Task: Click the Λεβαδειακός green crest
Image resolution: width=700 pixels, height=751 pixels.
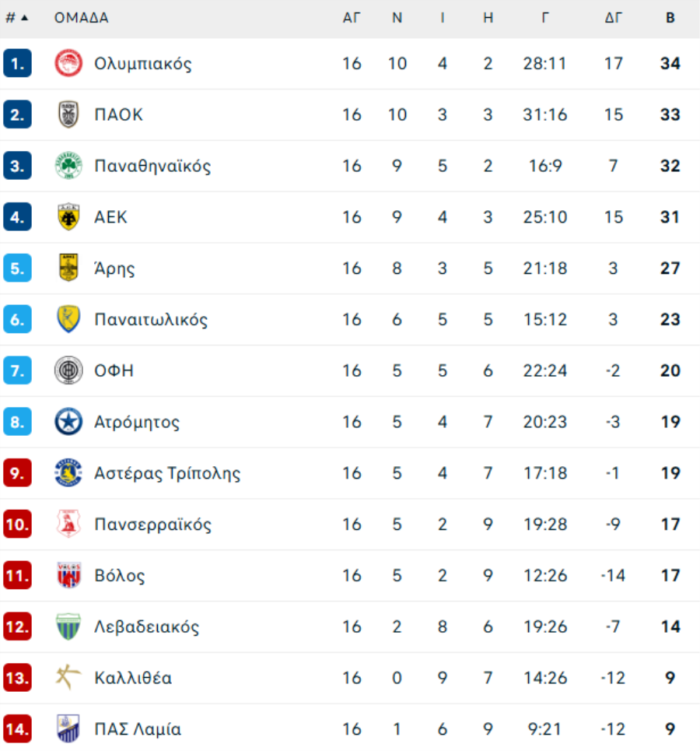Action: coord(68,626)
